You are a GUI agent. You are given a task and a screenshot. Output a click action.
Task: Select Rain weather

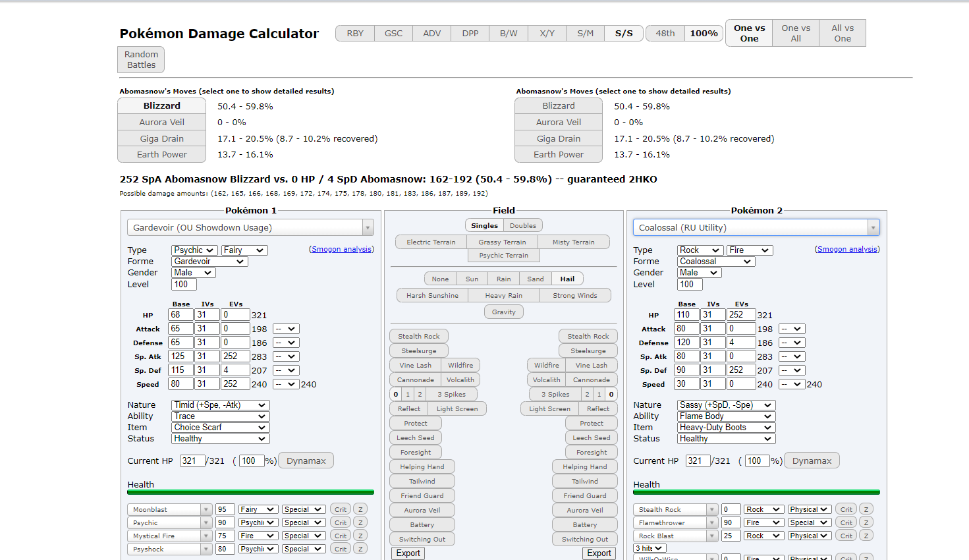[503, 279]
